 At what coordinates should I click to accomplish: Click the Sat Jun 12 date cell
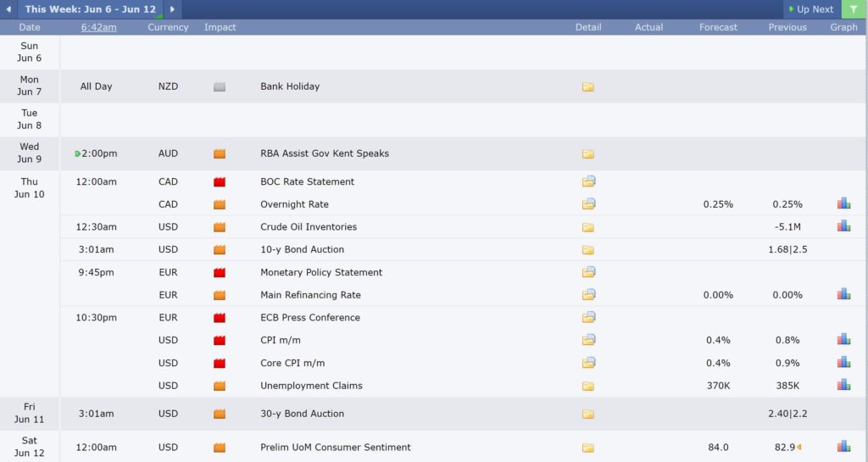[30, 447]
